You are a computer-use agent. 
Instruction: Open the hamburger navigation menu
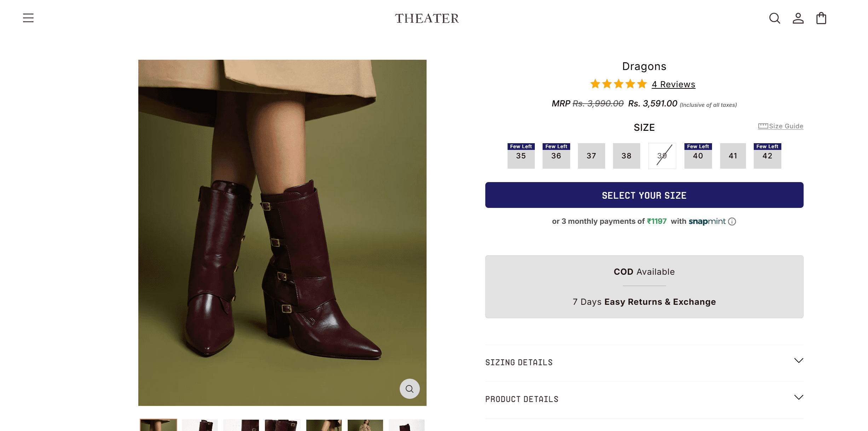(28, 18)
